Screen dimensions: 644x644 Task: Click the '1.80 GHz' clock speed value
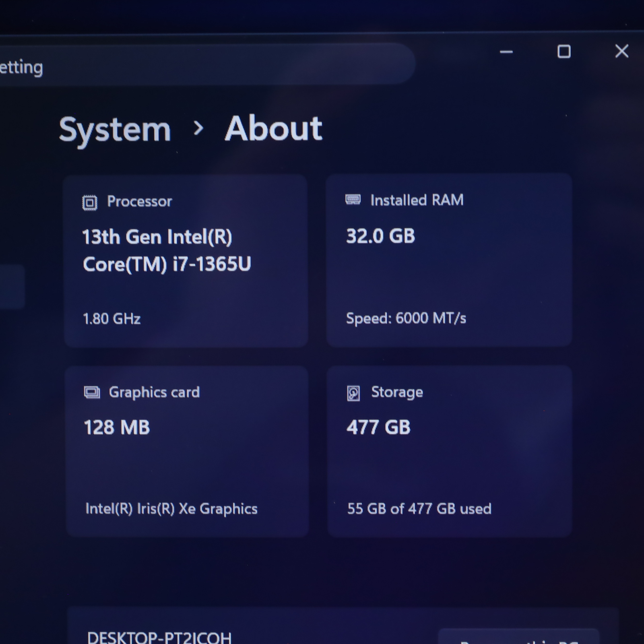coord(112,319)
